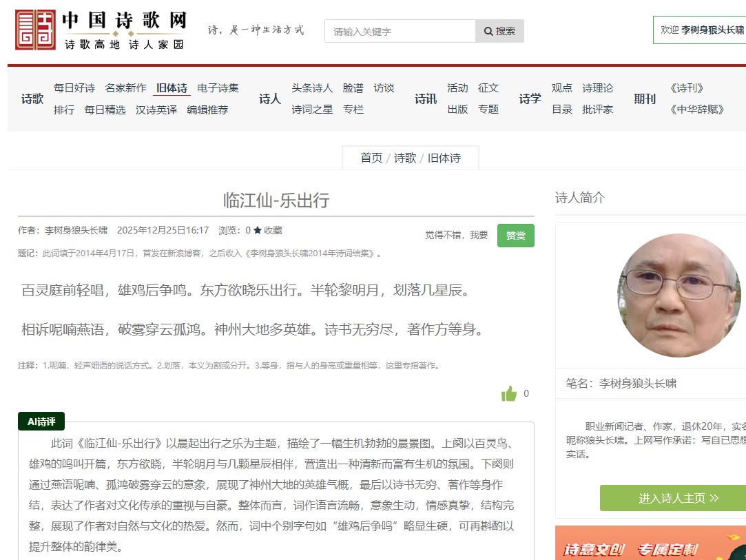
Task: Click the star 收藏 favorite icon
Action: (x=258, y=231)
